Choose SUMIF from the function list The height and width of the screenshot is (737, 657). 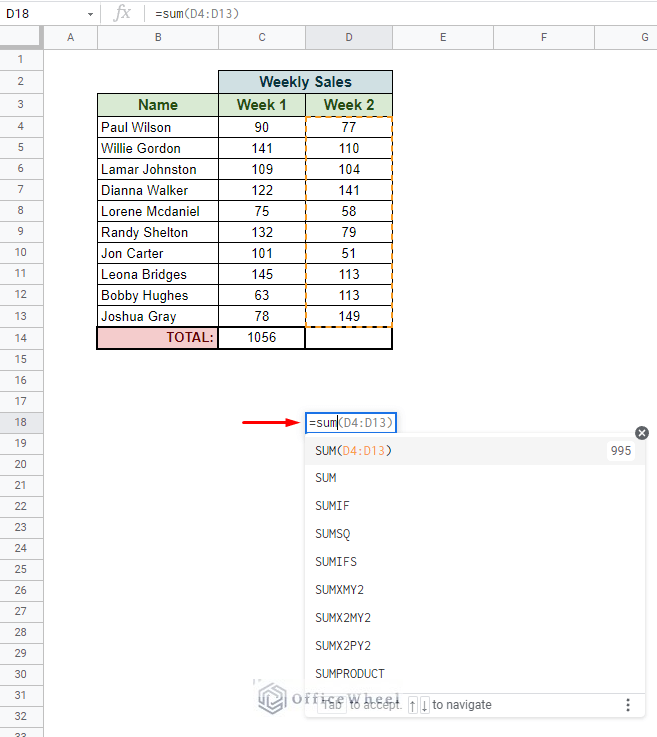475,506
